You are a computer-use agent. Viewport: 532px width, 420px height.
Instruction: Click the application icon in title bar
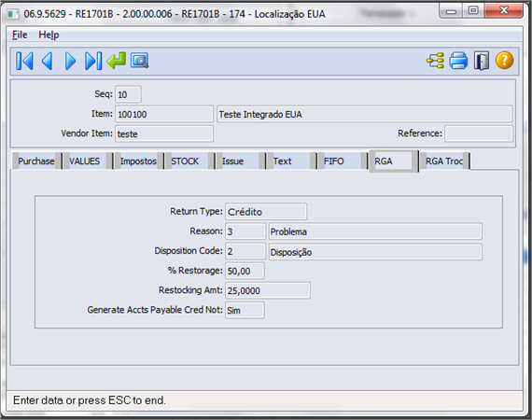[13, 14]
